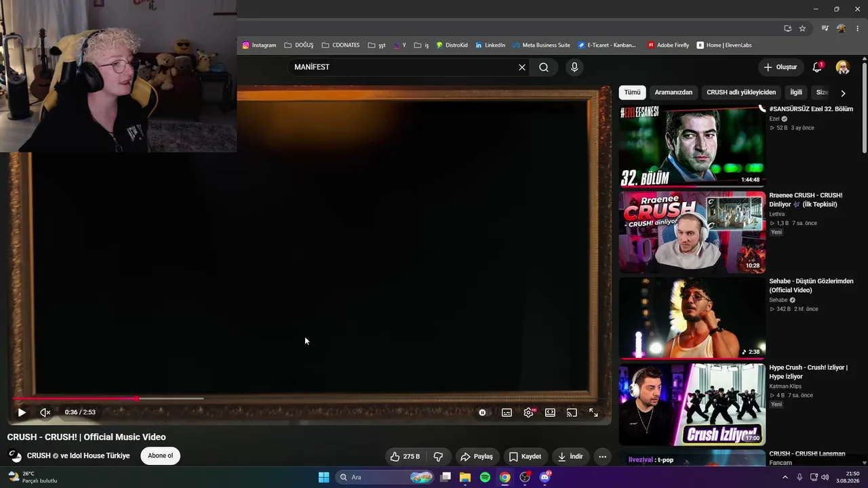Select CRUSH adlı yükleyiciden chip
Viewport: 868px width, 488px height.
(x=741, y=92)
